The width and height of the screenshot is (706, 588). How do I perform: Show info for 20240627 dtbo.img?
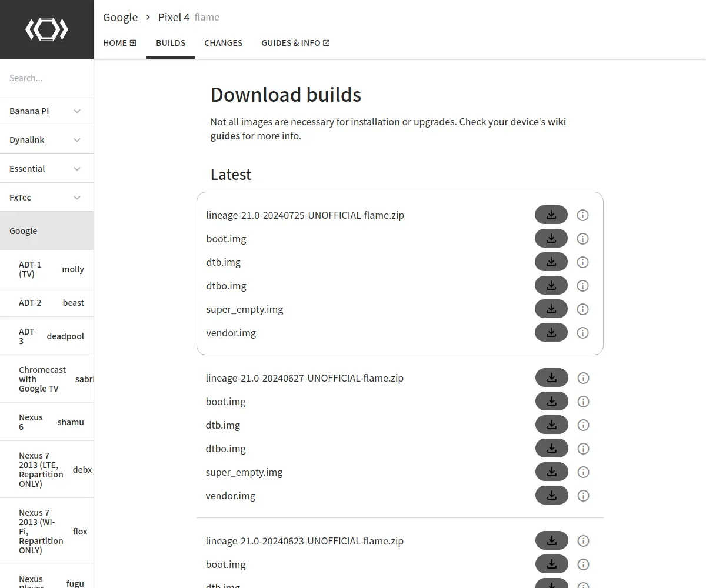[x=583, y=449]
